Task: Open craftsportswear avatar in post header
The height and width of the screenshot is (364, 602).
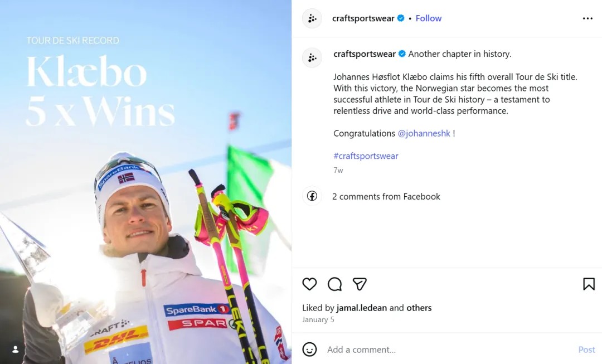Action: 312,18
